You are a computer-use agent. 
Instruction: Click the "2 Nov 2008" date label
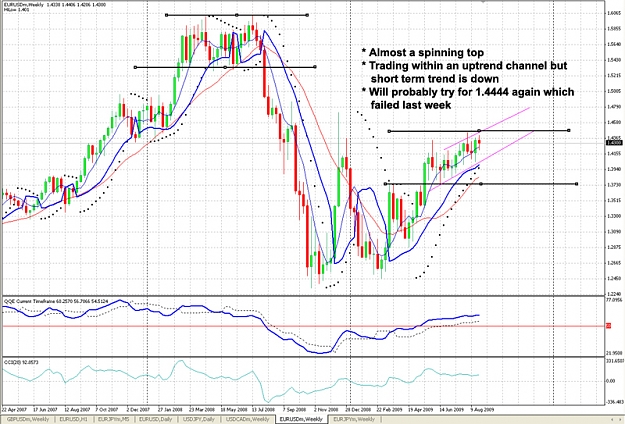tap(326, 409)
